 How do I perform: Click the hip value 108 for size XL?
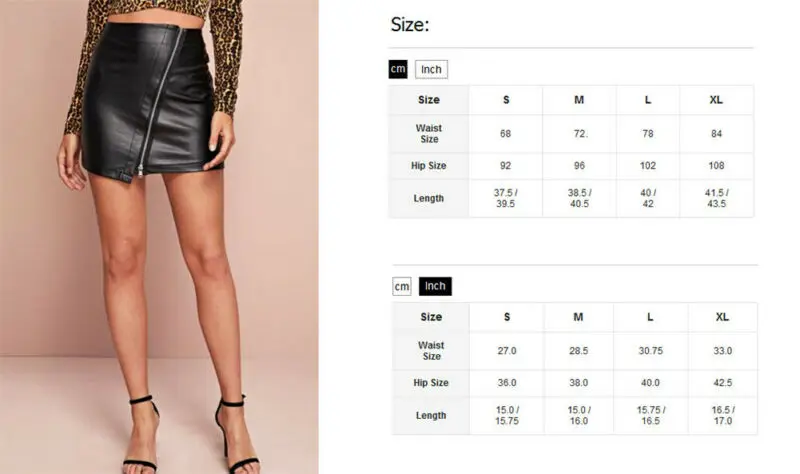pyautogui.click(x=716, y=166)
